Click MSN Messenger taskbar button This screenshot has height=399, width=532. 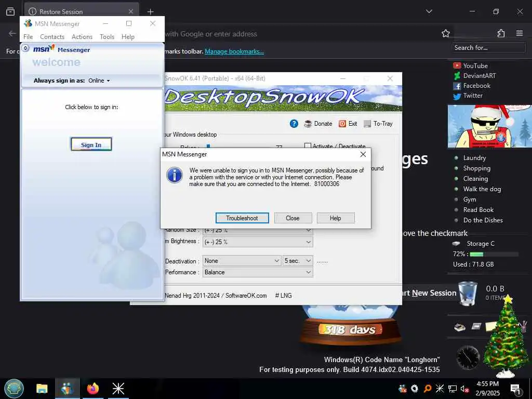pos(68,389)
